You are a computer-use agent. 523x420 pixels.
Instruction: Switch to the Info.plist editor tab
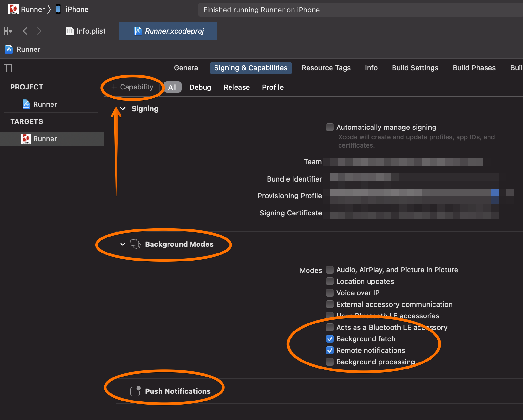coord(86,31)
